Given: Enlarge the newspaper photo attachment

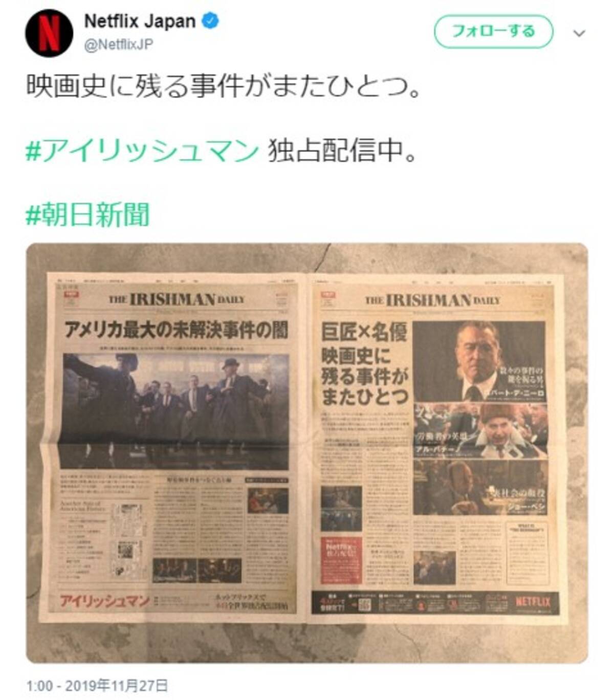Looking at the screenshot, I should [x=307, y=453].
